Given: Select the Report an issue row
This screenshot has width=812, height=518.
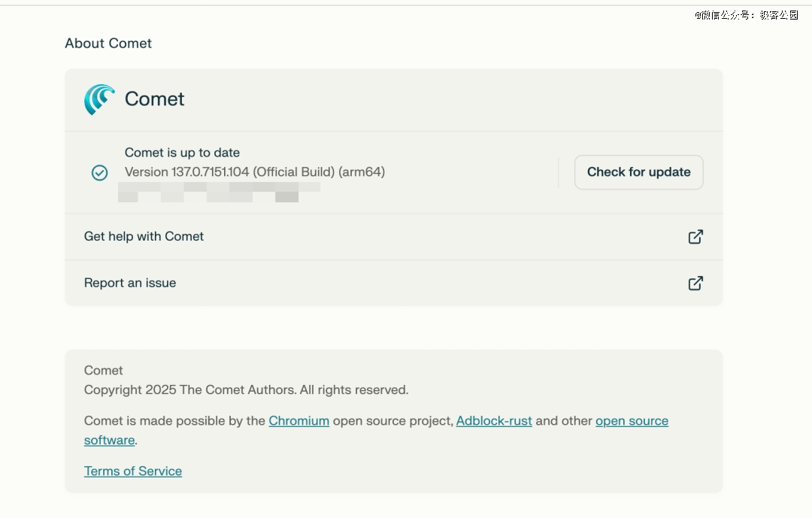Looking at the screenshot, I should coord(130,283).
